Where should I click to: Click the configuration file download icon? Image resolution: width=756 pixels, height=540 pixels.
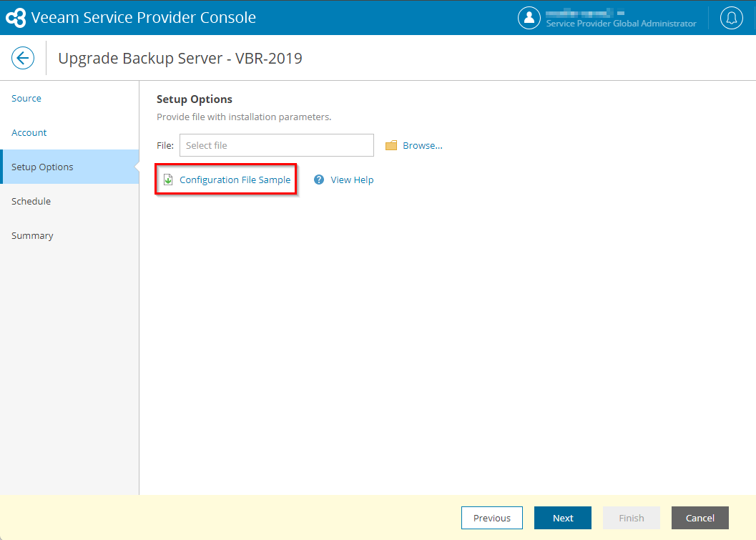coord(168,180)
